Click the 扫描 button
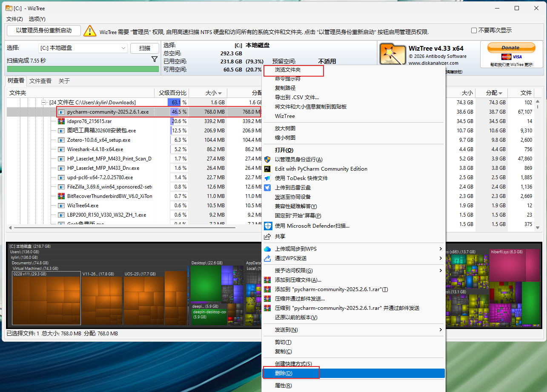This screenshot has height=392, width=547. coord(145,48)
